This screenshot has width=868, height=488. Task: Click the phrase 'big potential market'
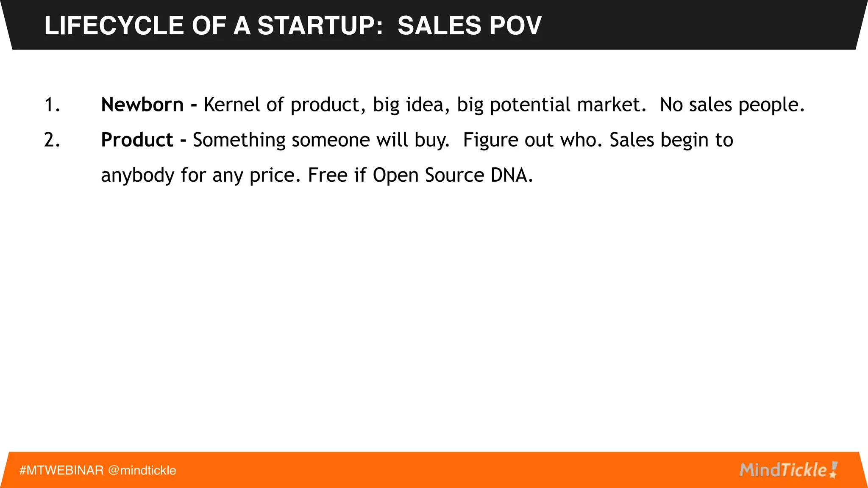(x=551, y=105)
